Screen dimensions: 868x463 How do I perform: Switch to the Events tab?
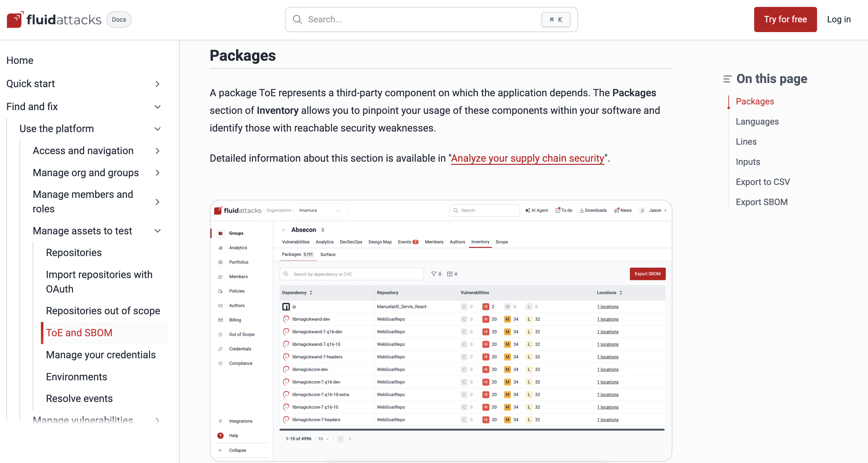coord(408,242)
